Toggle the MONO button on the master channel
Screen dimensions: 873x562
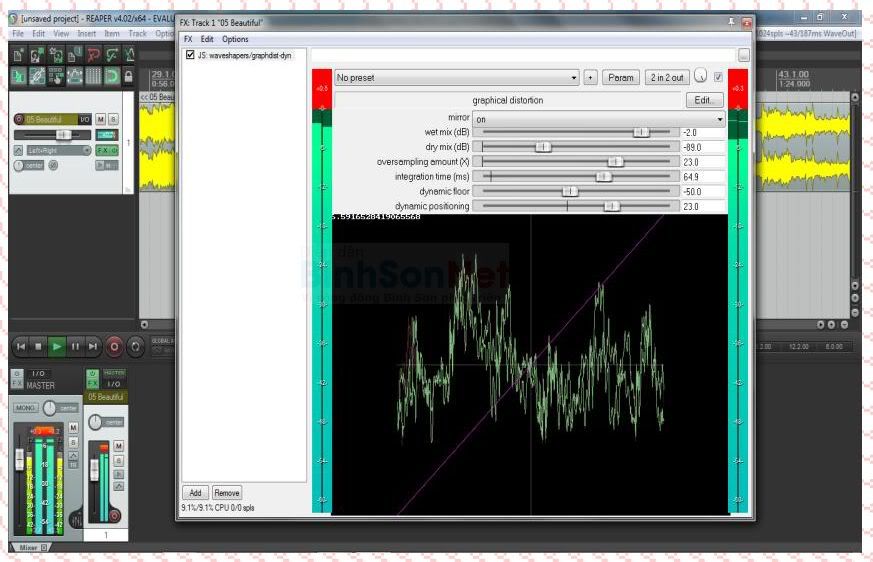(x=25, y=408)
